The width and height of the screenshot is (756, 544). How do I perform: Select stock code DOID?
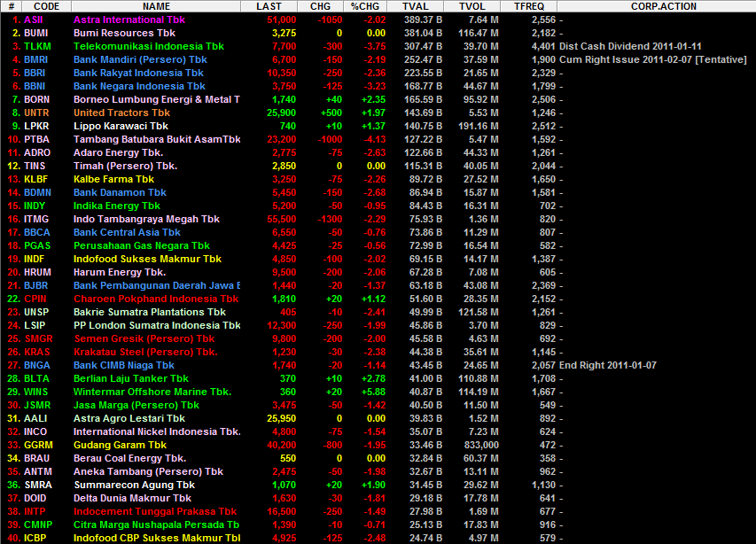35,498
